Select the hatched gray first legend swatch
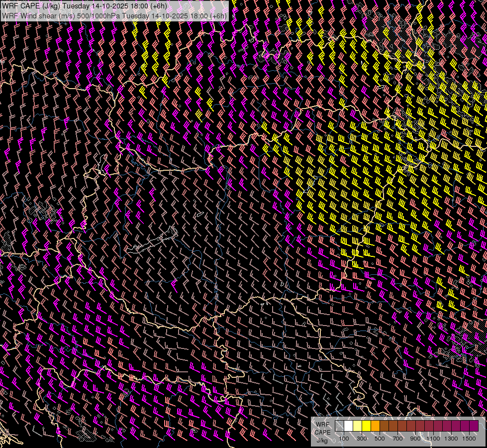The width and height of the screenshot is (487, 448). point(340,426)
